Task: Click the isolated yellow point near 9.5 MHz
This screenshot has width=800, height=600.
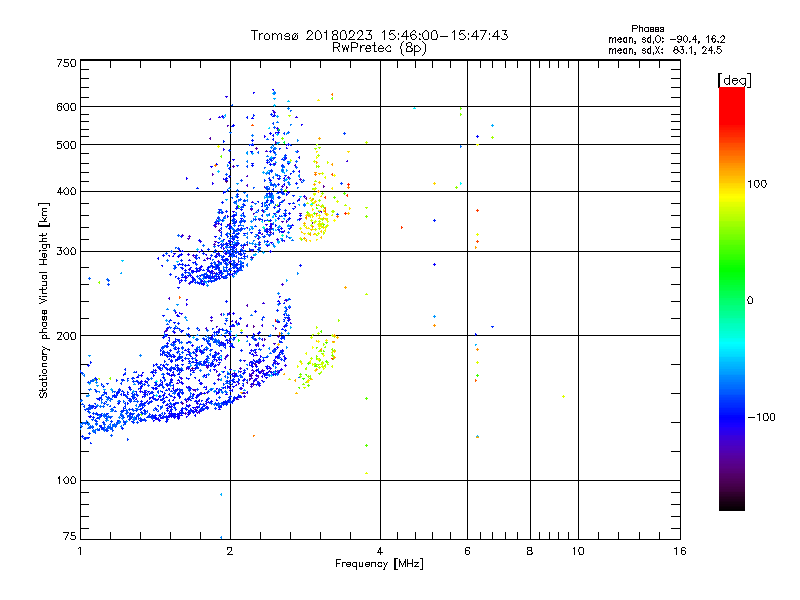Action: (x=563, y=396)
